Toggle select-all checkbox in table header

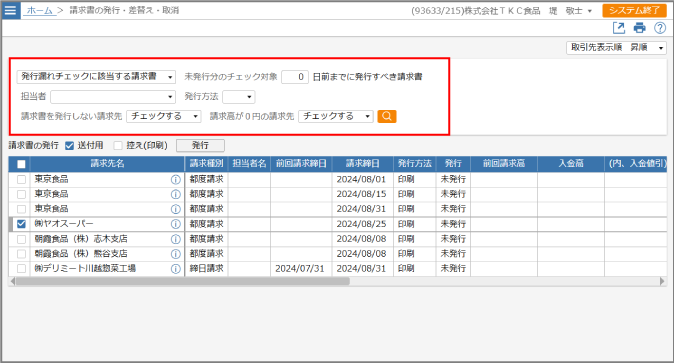click(21, 164)
